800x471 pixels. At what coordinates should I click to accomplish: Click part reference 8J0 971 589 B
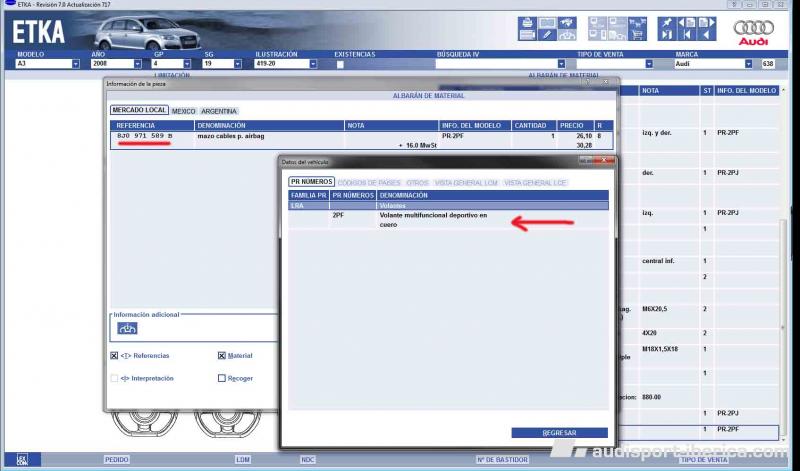pyautogui.click(x=144, y=136)
